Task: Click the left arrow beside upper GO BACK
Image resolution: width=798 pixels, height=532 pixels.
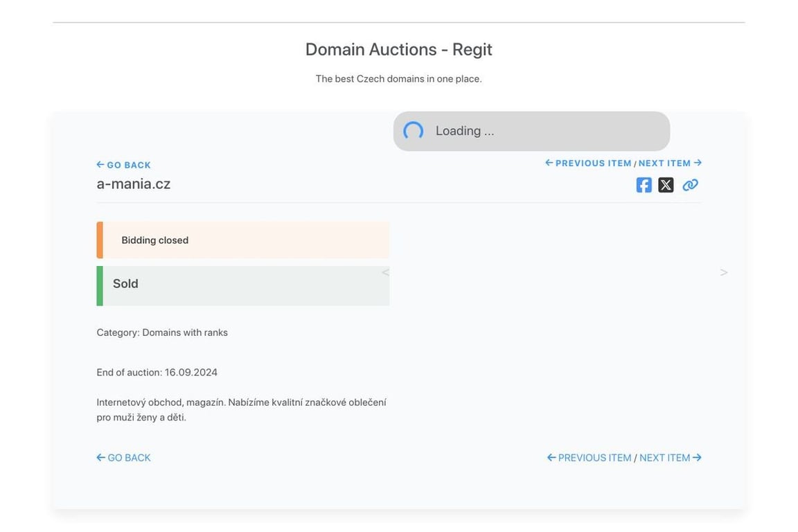Action: click(x=100, y=164)
